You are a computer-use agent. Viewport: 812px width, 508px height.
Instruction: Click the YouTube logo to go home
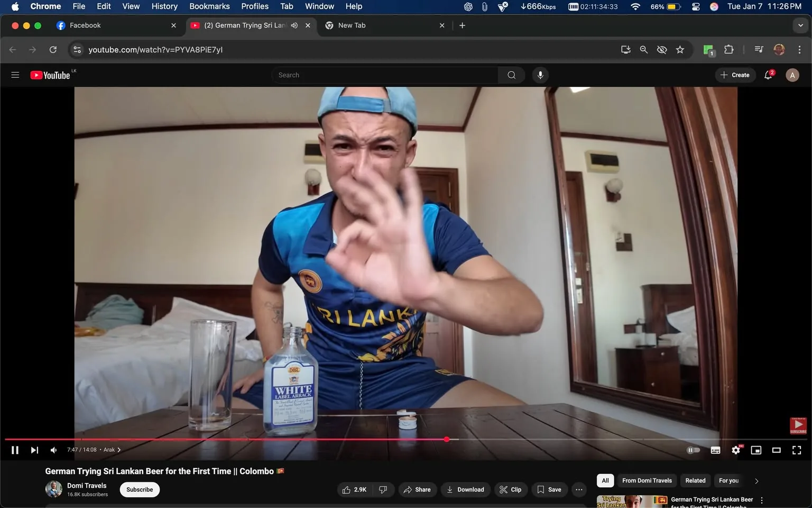point(50,75)
